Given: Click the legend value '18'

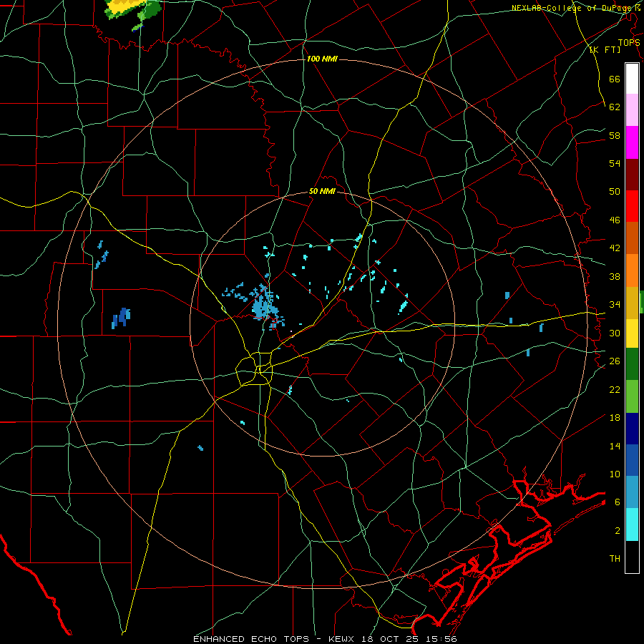Looking at the screenshot, I should tap(615, 418).
